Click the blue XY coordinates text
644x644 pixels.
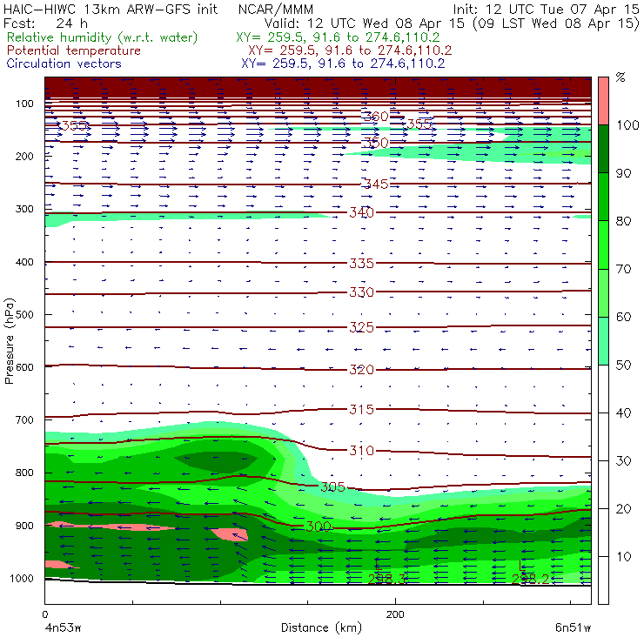pos(343,64)
